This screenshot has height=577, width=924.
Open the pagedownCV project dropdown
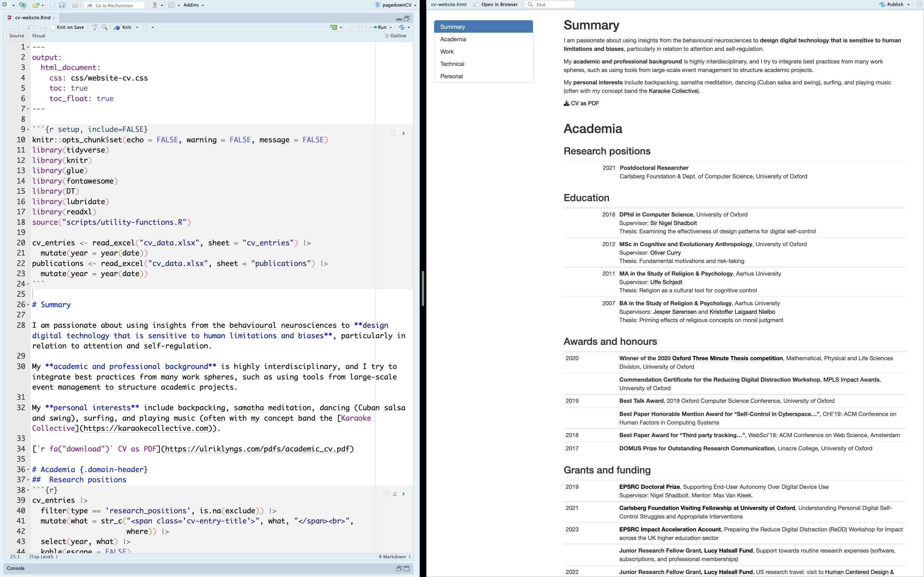397,5
